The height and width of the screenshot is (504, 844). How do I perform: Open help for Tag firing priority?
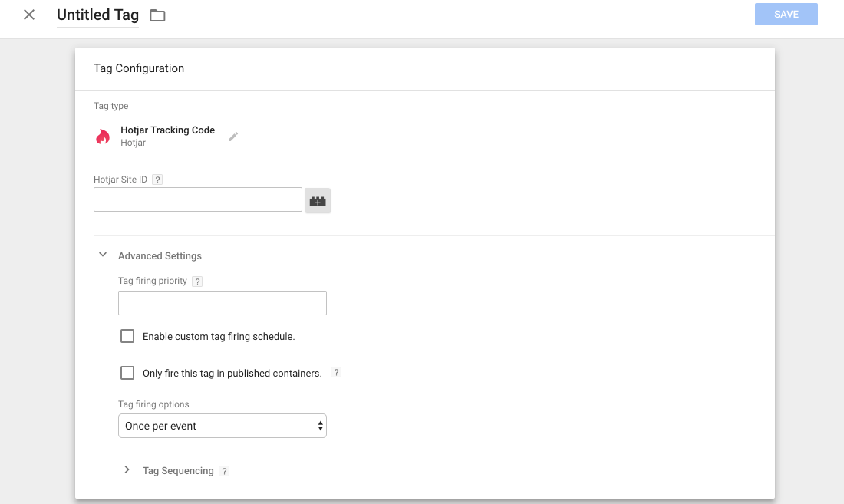click(x=197, y=282)
